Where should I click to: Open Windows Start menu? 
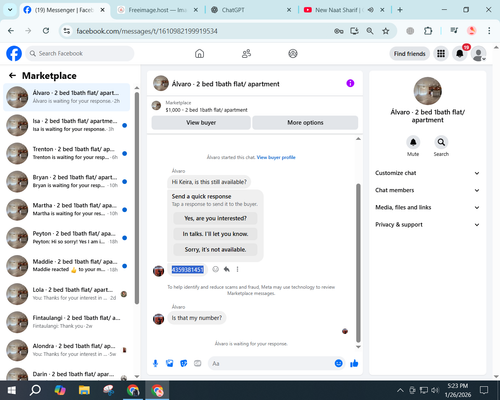11,390
